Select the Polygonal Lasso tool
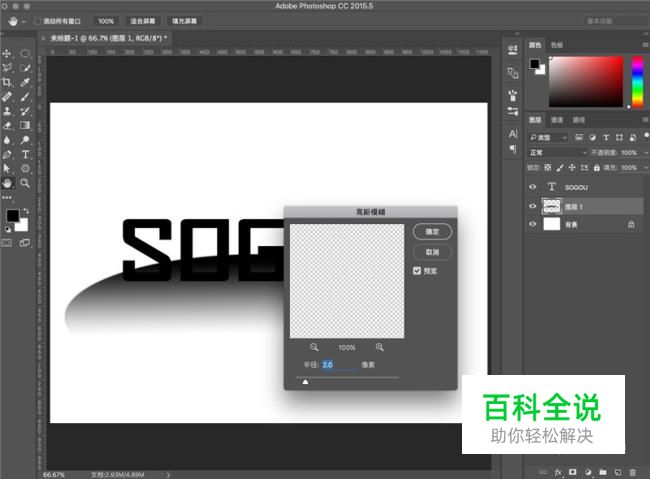This screenshot has height=479, width=650. tap(7, 68)
